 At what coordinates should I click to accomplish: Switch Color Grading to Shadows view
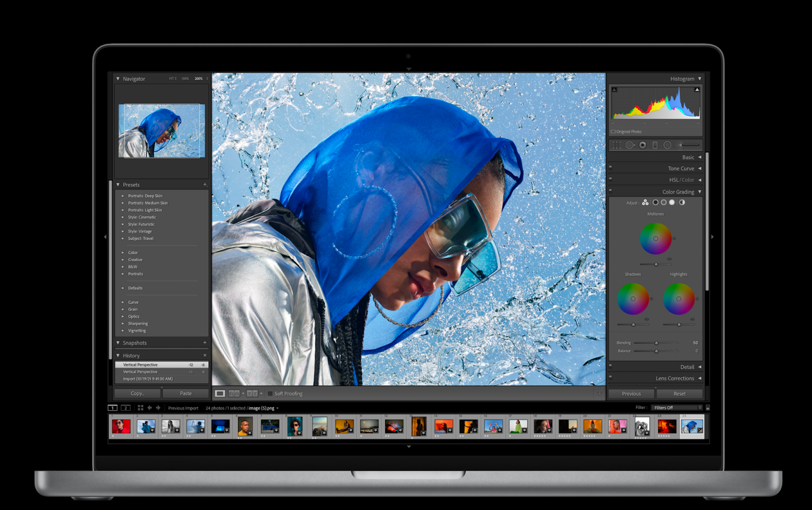(655, 202)
